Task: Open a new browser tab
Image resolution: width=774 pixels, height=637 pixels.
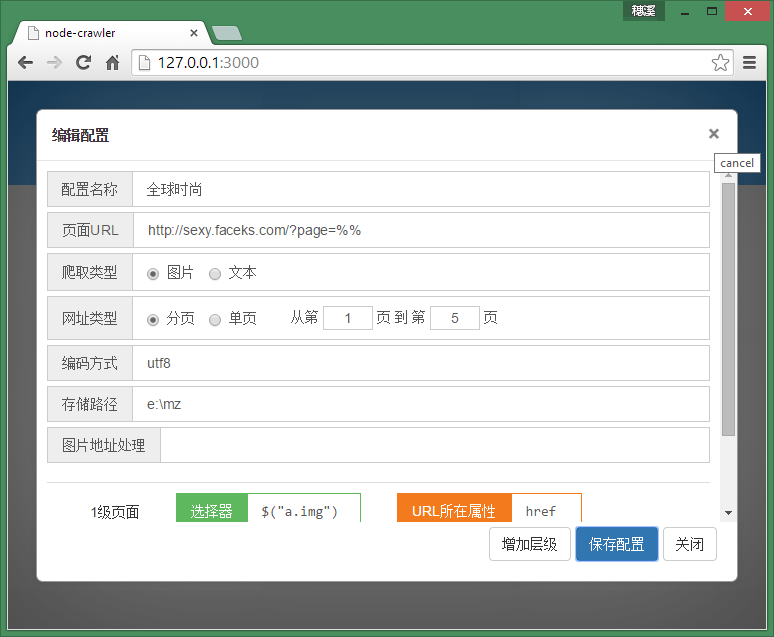Action: 227,33
